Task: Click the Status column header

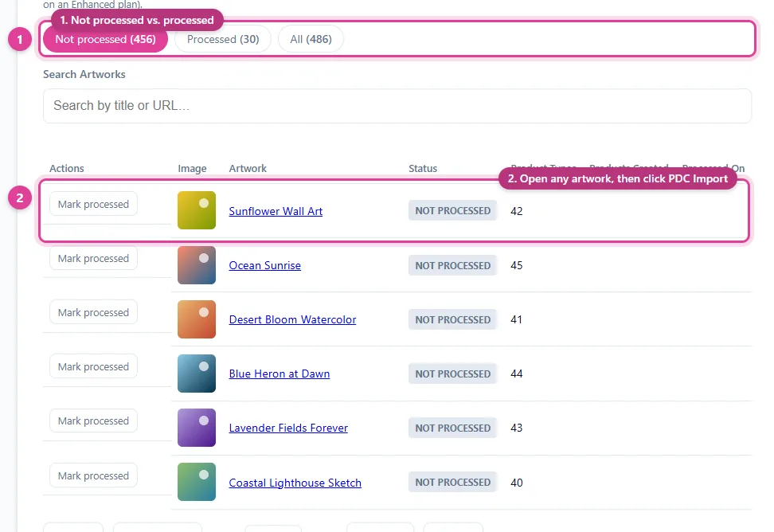Action: pos(423,168)
